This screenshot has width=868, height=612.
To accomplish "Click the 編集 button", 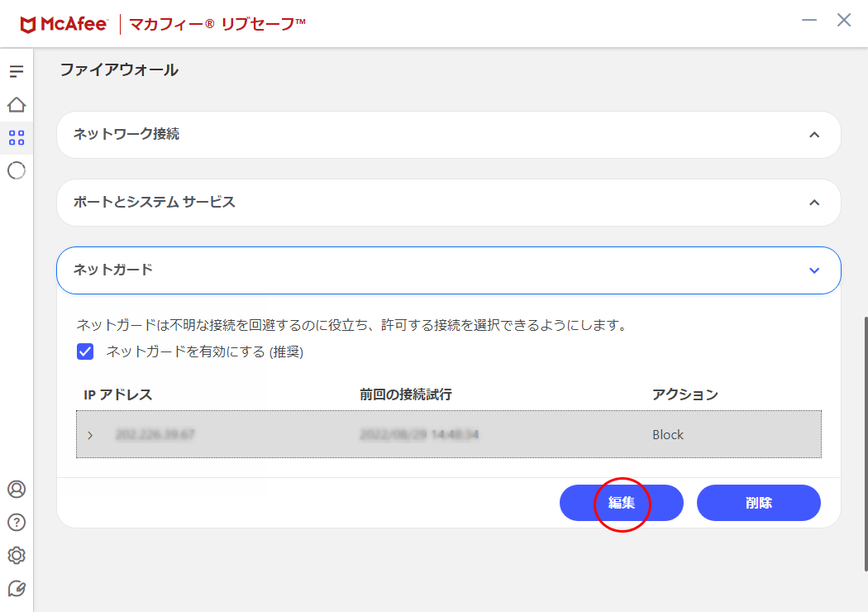I will (622, 503).
